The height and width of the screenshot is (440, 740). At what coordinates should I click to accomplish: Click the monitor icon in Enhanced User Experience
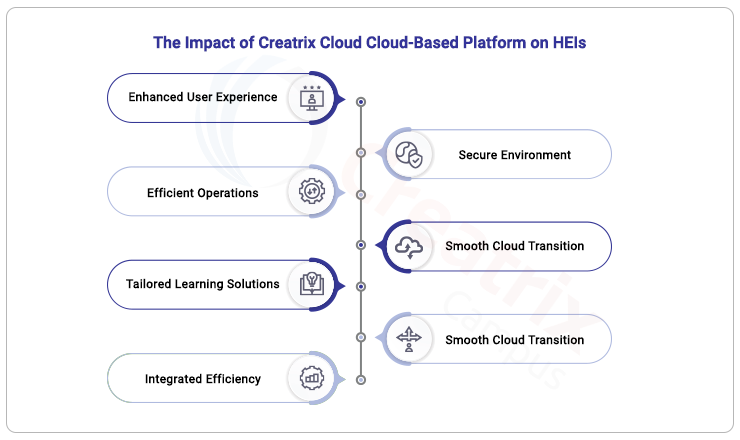[x=312, y=98]
